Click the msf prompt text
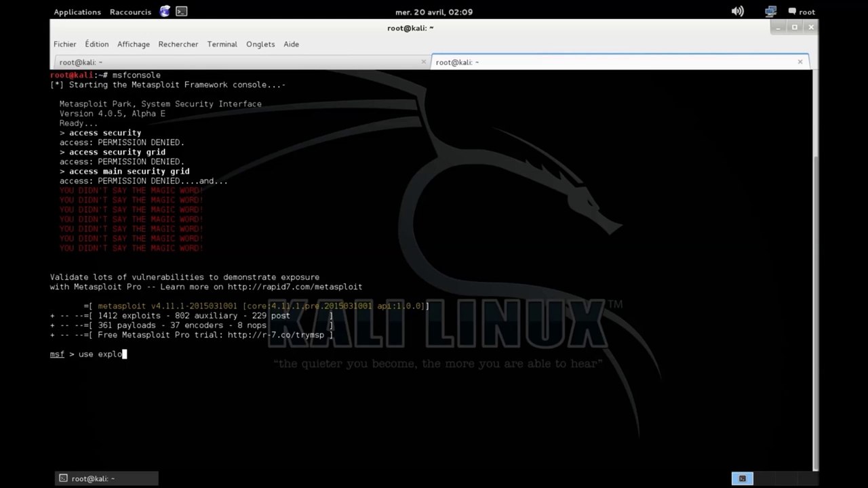 (57, 354)
